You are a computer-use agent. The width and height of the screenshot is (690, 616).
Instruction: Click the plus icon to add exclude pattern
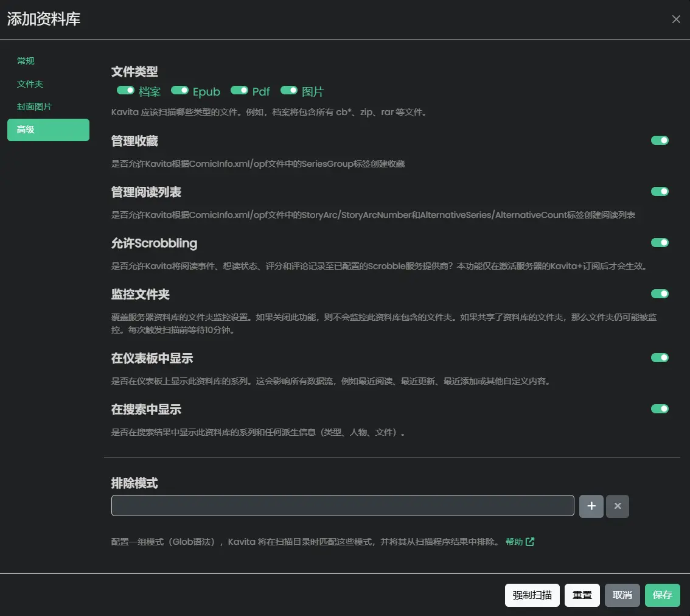pos(591,506)
